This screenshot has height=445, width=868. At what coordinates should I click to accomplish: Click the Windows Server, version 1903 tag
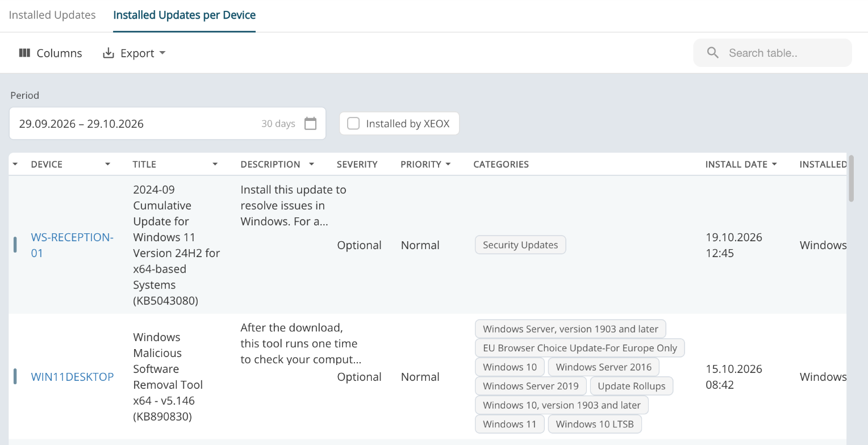pos(570,329)
